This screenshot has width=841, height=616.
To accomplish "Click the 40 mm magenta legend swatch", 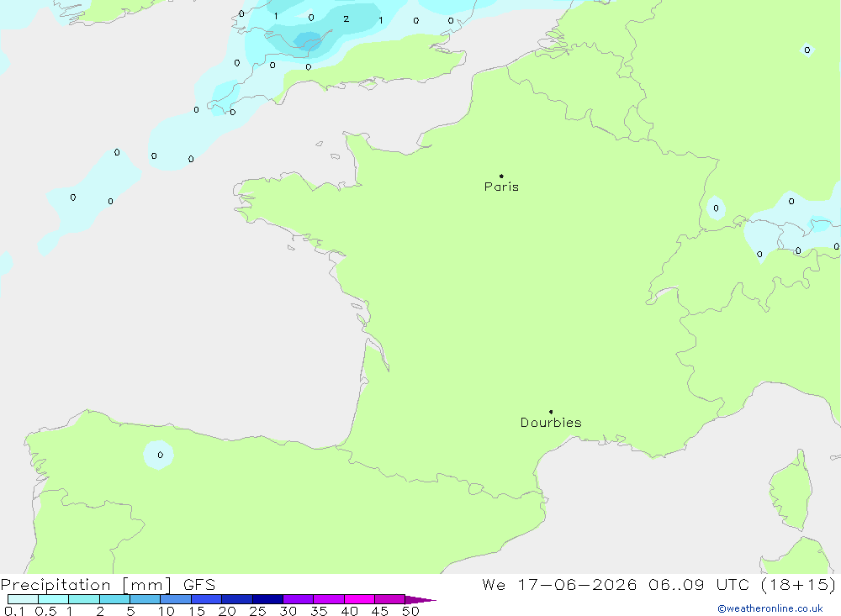I will [x=359, y=599].
